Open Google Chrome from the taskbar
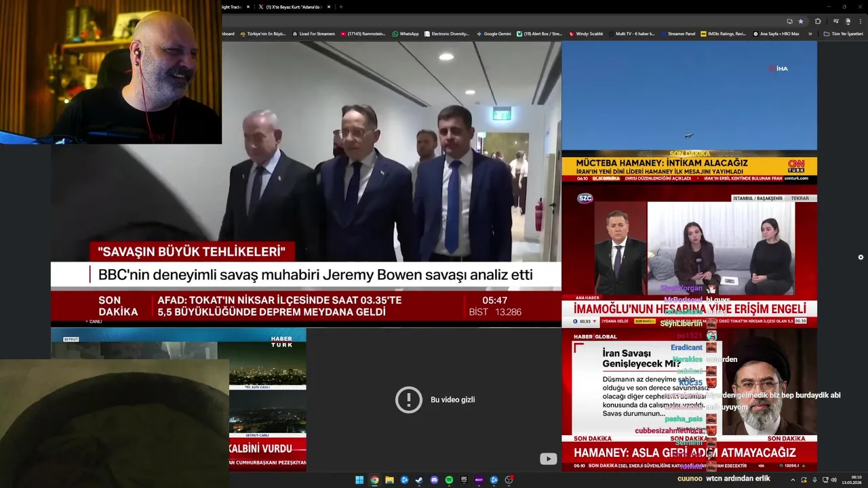The image size is (868, 488). tap(374, 480)
